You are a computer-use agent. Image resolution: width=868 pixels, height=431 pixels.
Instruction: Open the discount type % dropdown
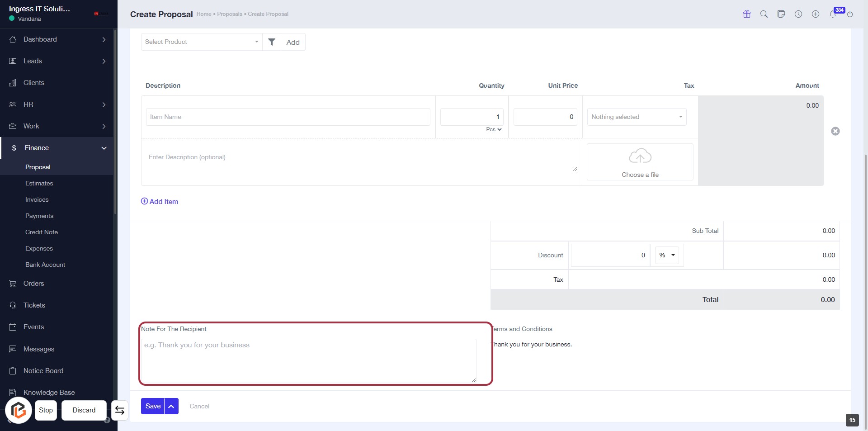pyautogui.click(x=667, y=256)
